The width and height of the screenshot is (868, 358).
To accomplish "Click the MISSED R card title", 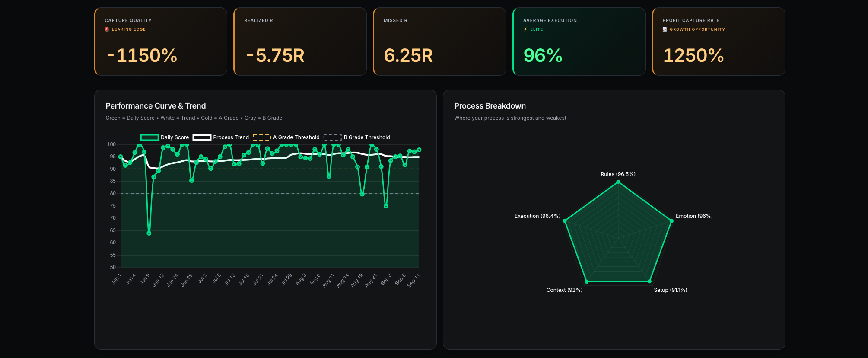I will pos(395,20).
